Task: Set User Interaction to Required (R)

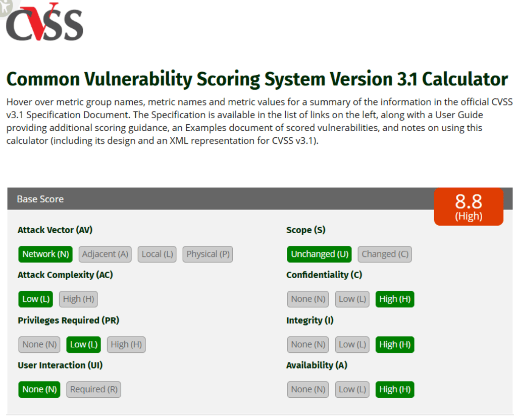Action: (93, 389)
